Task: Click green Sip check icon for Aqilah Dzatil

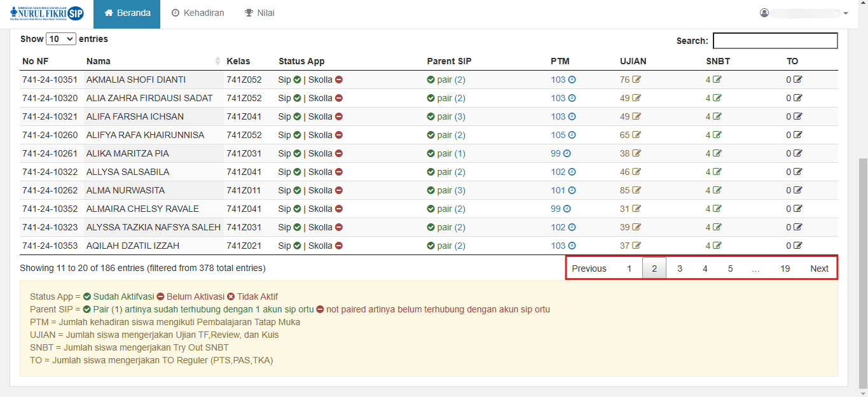Action: [297, 246]
